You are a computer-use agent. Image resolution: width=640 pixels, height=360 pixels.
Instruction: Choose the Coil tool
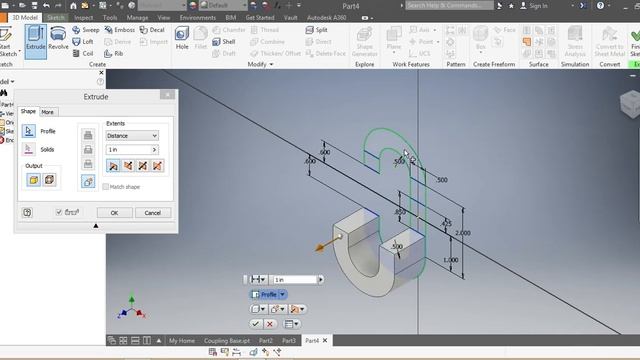[x=83, y=53]
